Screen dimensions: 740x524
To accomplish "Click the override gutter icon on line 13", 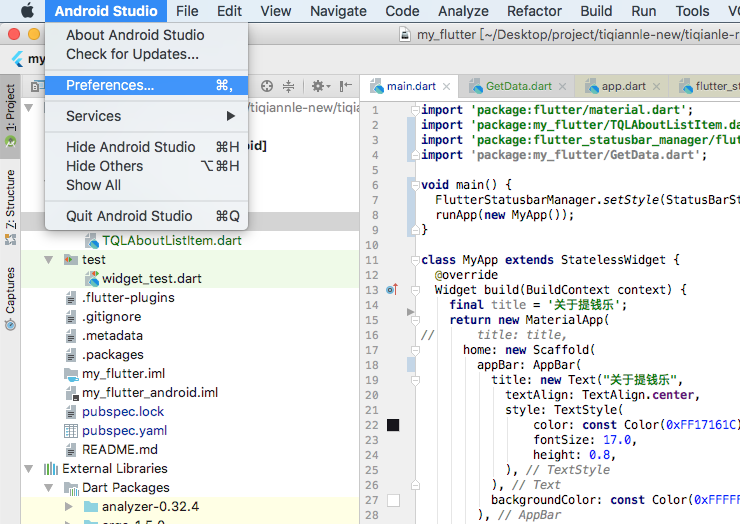I will tap(392, 289).
